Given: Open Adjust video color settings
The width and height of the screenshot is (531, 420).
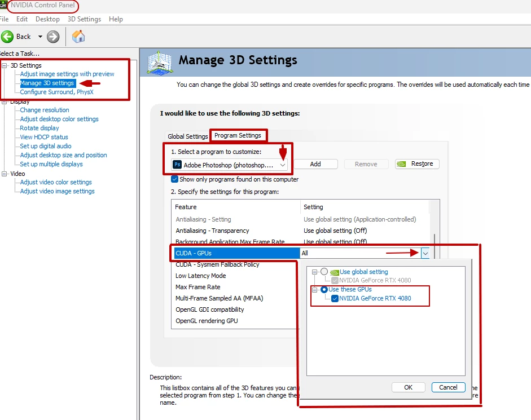Looking at the screenshot, I should click(56, 182).
